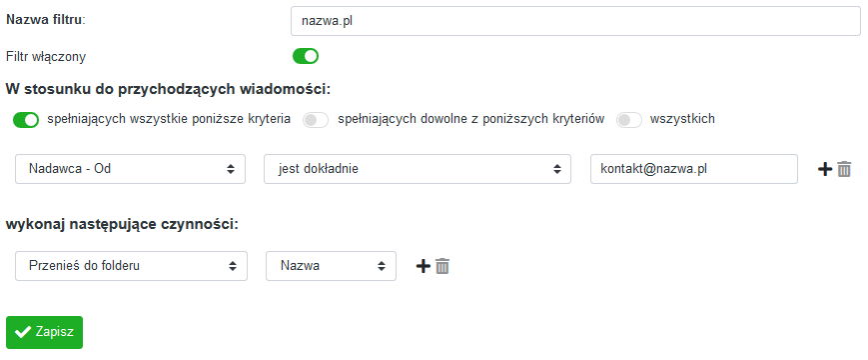Click the 'spełniających wszystkie poniższe kryteria' text
The height and width of the screenshot is (360, 868).
click(170, 119)
